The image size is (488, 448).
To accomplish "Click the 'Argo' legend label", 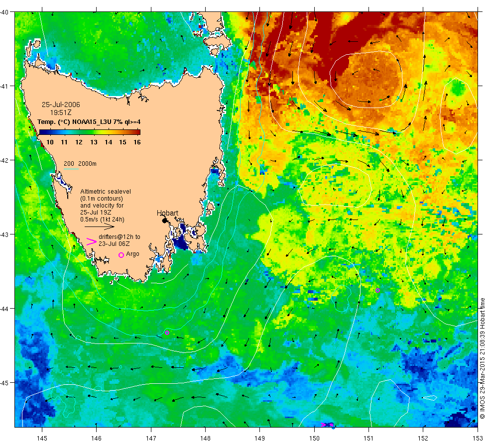I will coord(132,254).
